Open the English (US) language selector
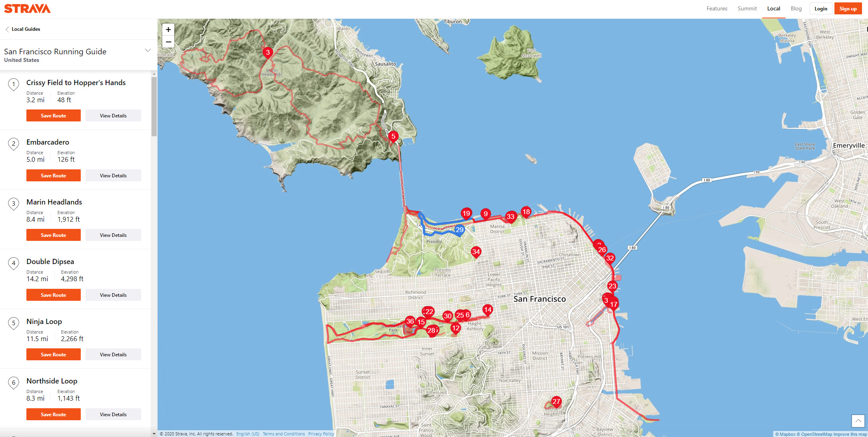Screen dimensions: 868x437 coord(248,434)
